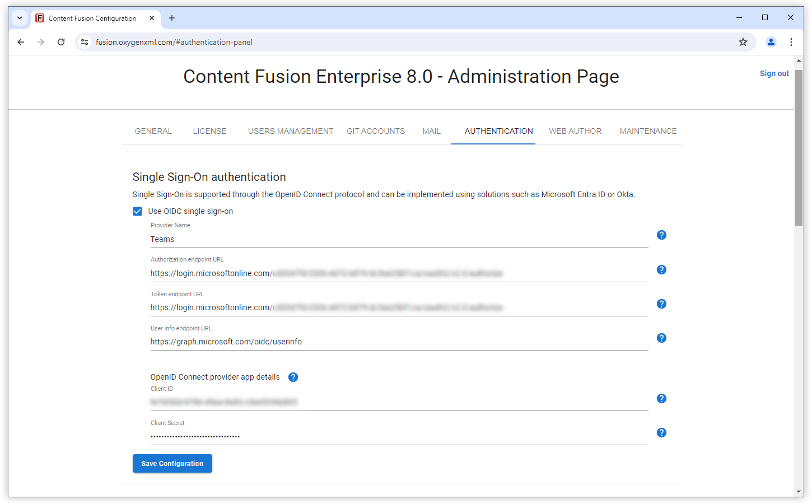812x504 pixels.
Task: Open the Chrome profile icon
Action: [x=771, y=42]
